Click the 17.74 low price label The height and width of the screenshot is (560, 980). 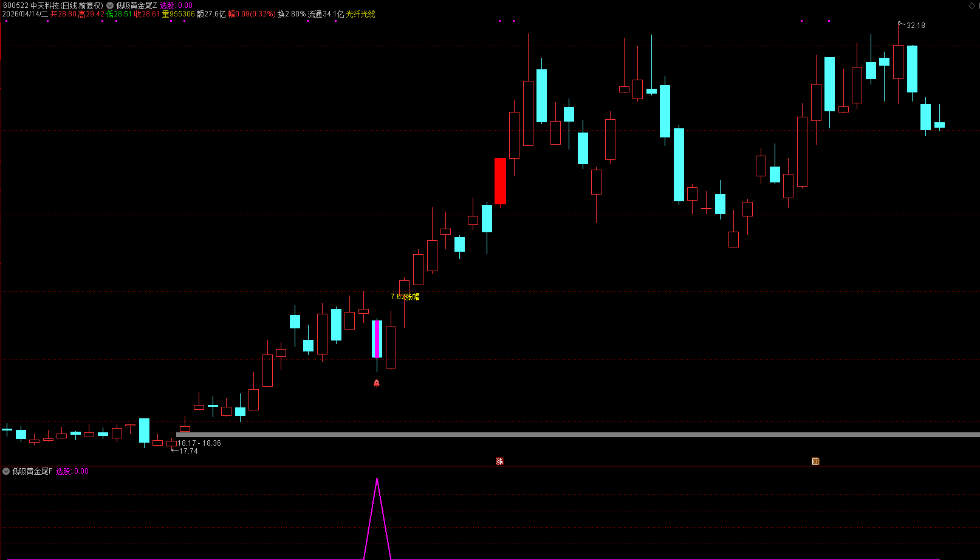(x=188, y=451)
